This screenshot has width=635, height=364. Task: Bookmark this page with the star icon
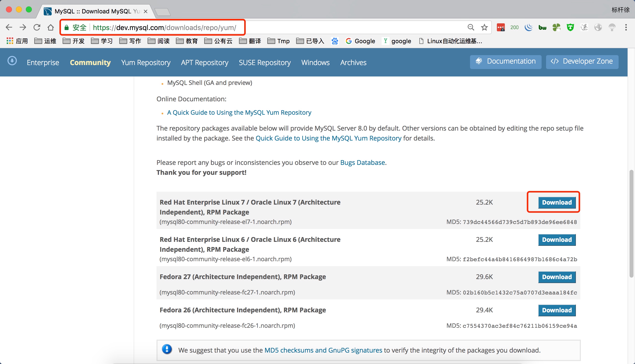484,27
